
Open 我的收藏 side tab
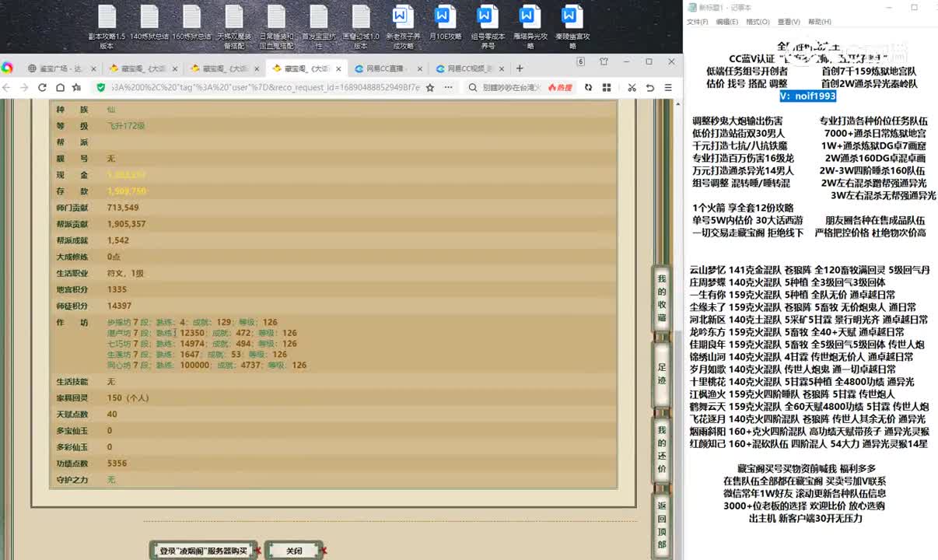(x=662, y=298)
